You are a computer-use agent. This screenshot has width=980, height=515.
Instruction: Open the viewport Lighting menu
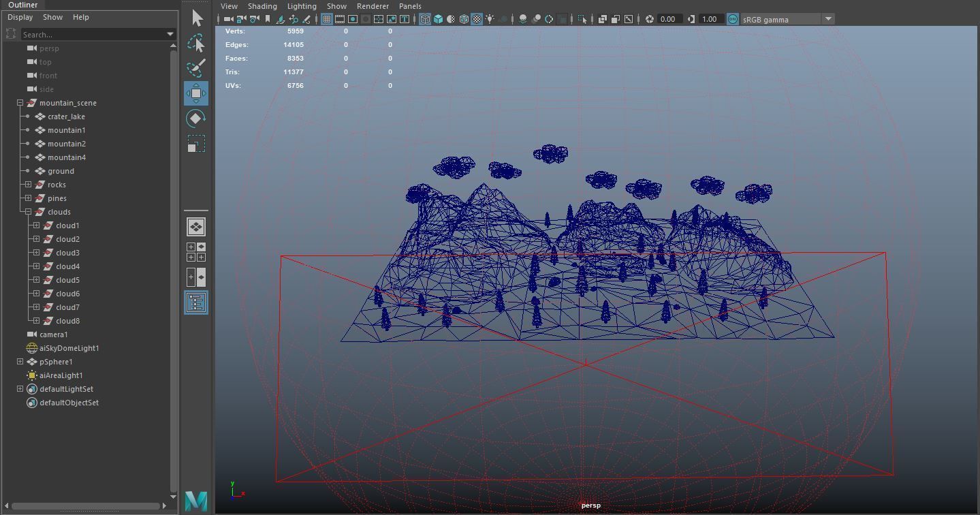pyautogui.click(x=302, y=6)
